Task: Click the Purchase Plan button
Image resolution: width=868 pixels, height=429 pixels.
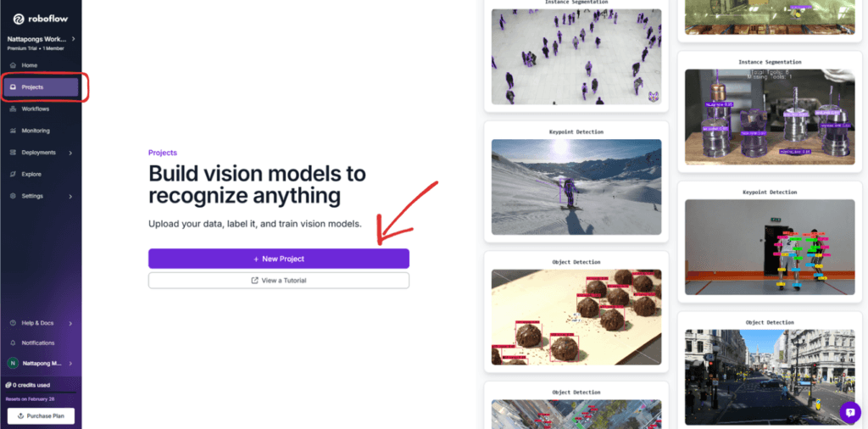Action: [x=41, y=415]
